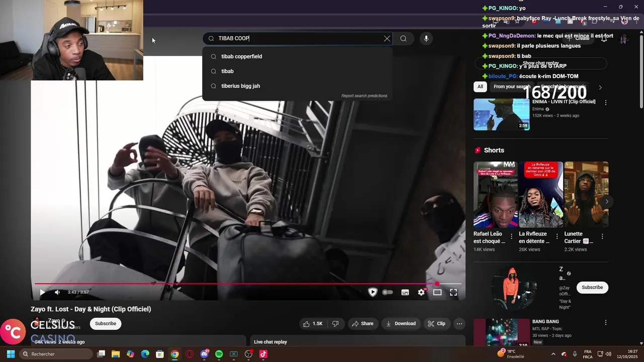
Task: Create a Clip with the scissors button
Action: pyautogui.click(x=436, y=324)
